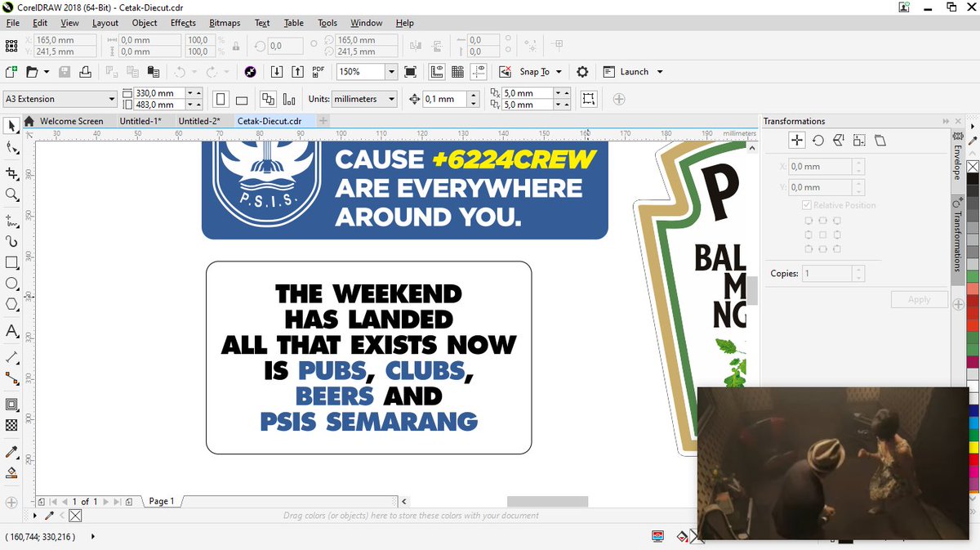Image resolution: width=980 pixels, height=550 pixels.
Task: Select the Parallel Dimension tool
Action: [x=11, y=357]
